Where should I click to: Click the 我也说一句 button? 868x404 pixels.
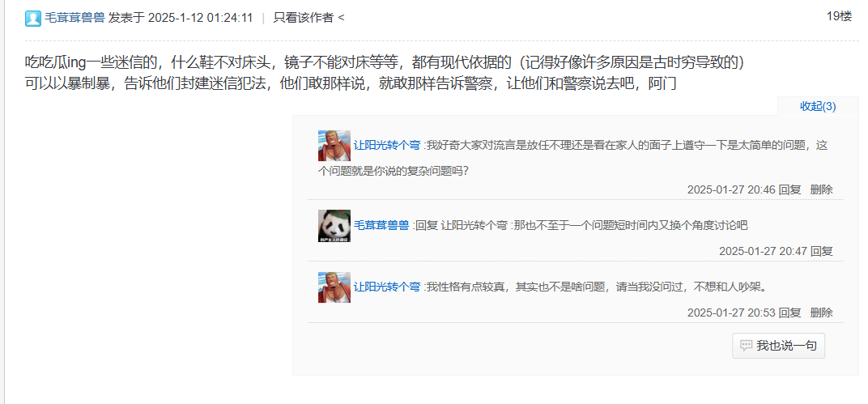coord(778,346)
